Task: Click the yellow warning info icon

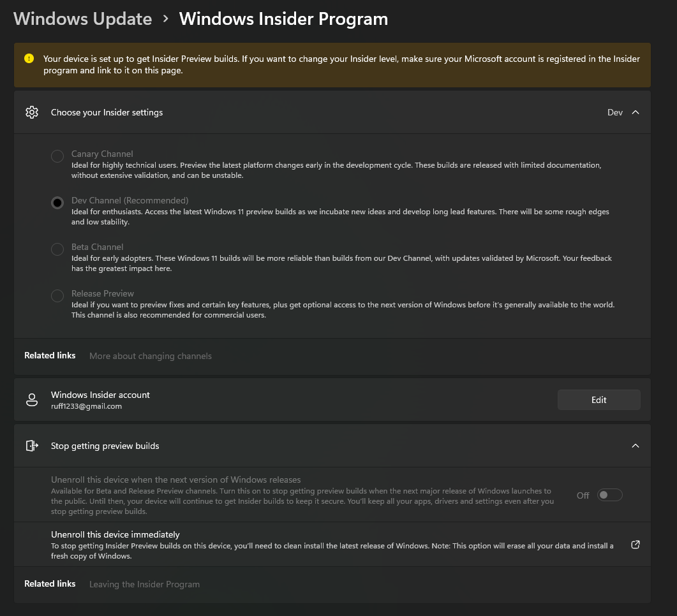Action: click(x=29, y=58)
